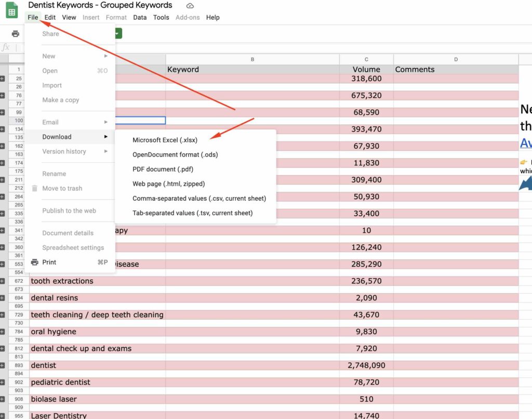The image size is (532, 419).
Task: Select PDF document (.pdf) from Download submenu
Action: click(163, 169)
